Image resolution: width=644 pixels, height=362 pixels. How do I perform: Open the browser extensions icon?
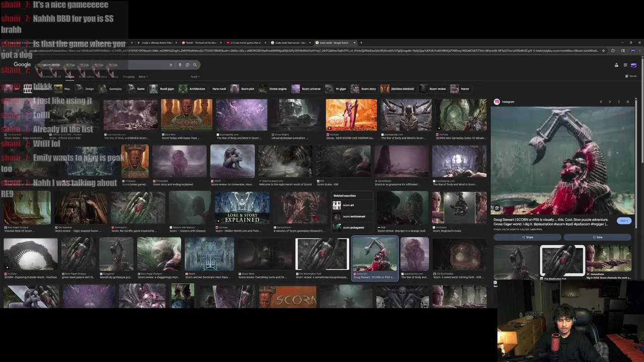[613, 50]
